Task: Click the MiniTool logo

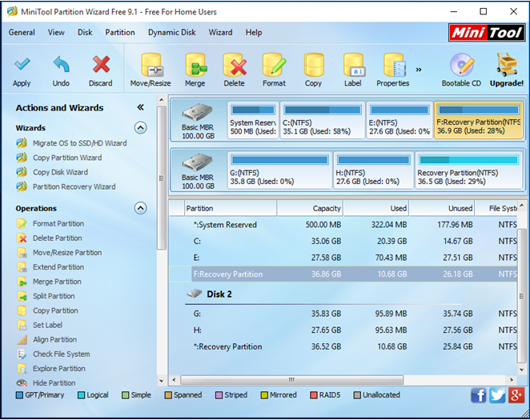Action: pos(487,33)
